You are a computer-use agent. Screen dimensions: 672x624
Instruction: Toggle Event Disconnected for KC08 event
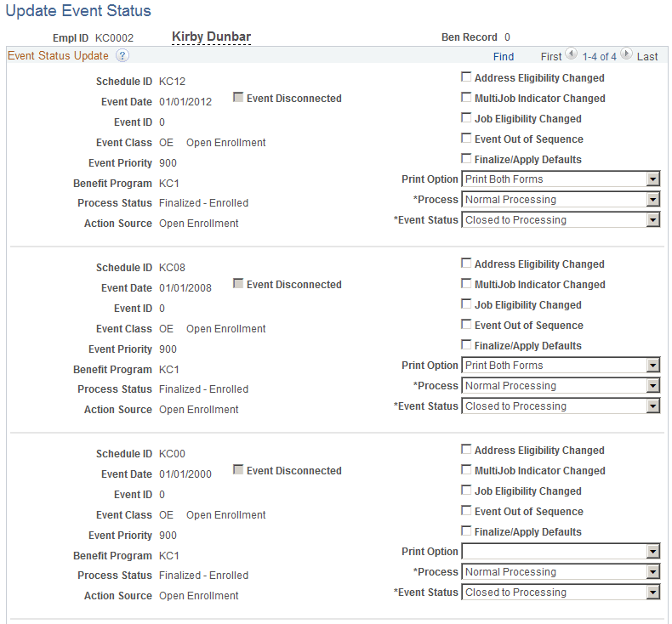238,283
